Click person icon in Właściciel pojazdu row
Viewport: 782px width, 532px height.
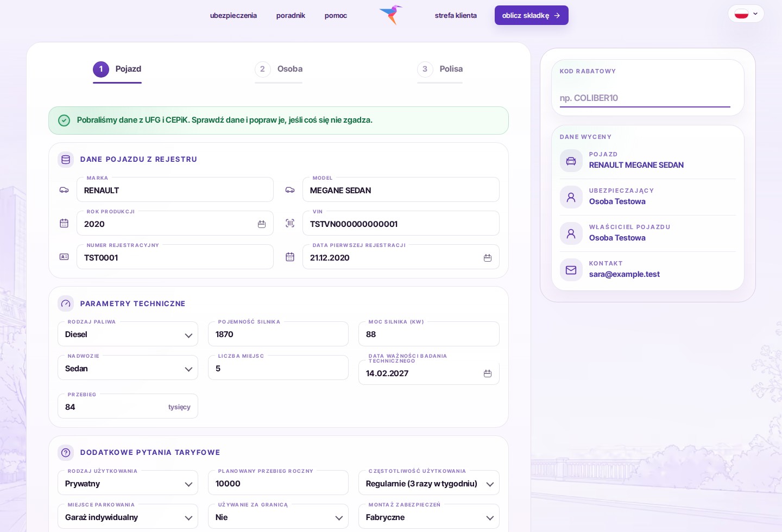click(571, 233)
